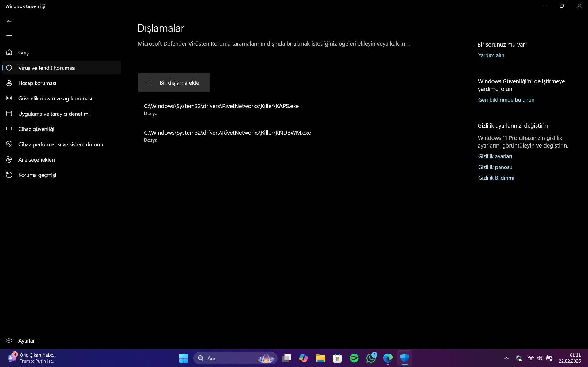
Task: Open WhatsApp from the taskbar
Action: [371, 358]
